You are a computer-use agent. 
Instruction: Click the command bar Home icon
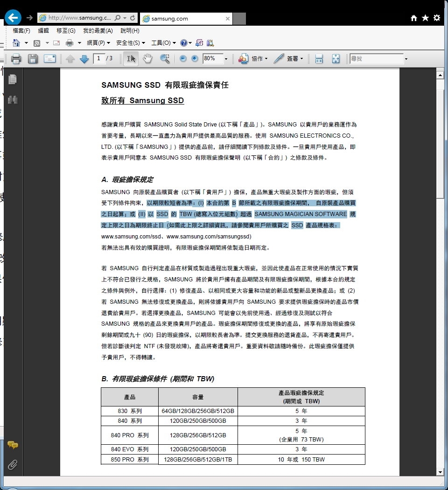click(16, 43)
